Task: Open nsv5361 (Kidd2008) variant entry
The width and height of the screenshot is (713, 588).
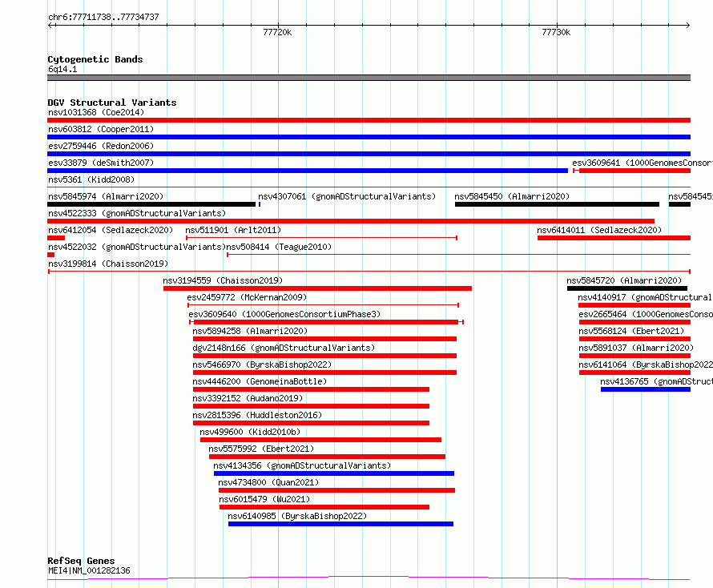Action: point(91,179)
